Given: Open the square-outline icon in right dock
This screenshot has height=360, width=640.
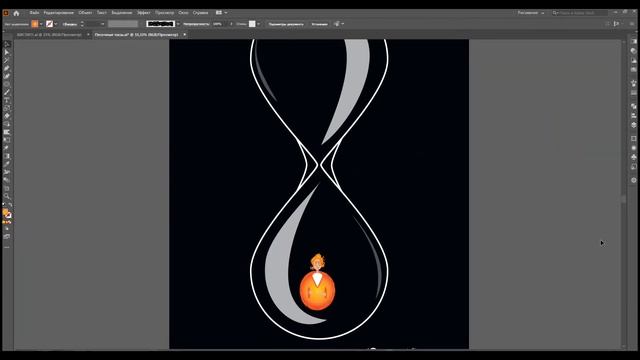Looking at the screenshot, I should click(x=633, y=139).
